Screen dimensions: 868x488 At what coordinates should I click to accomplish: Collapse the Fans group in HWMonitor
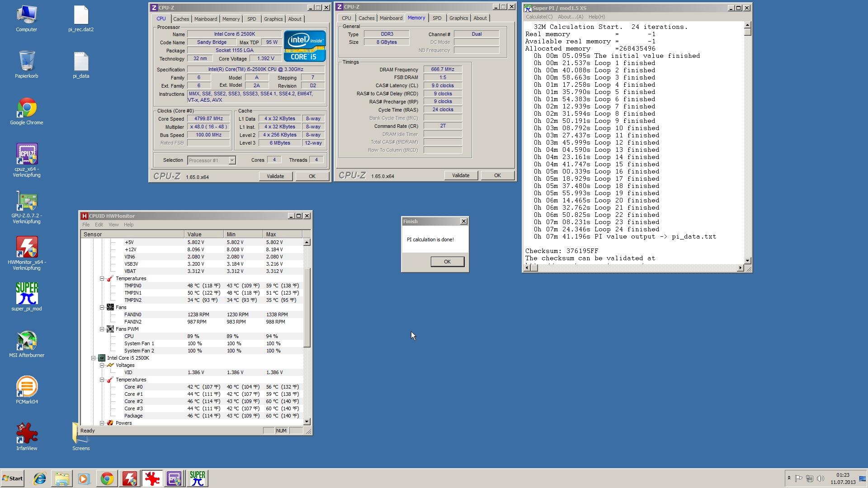102,307
